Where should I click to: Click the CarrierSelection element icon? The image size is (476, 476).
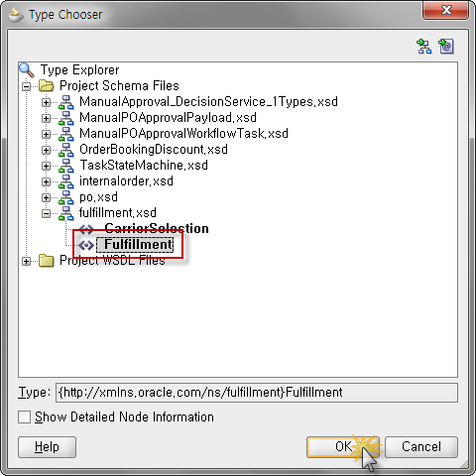pyautogui.click(x=86, y=229)
